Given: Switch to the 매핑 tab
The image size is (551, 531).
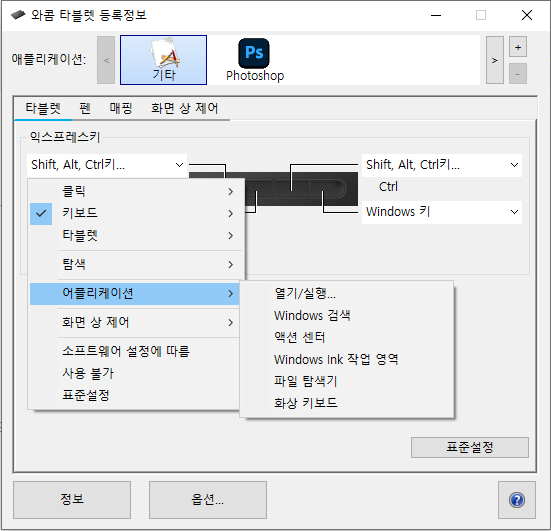Looking at the screenshot, I should tap(121, 108).
